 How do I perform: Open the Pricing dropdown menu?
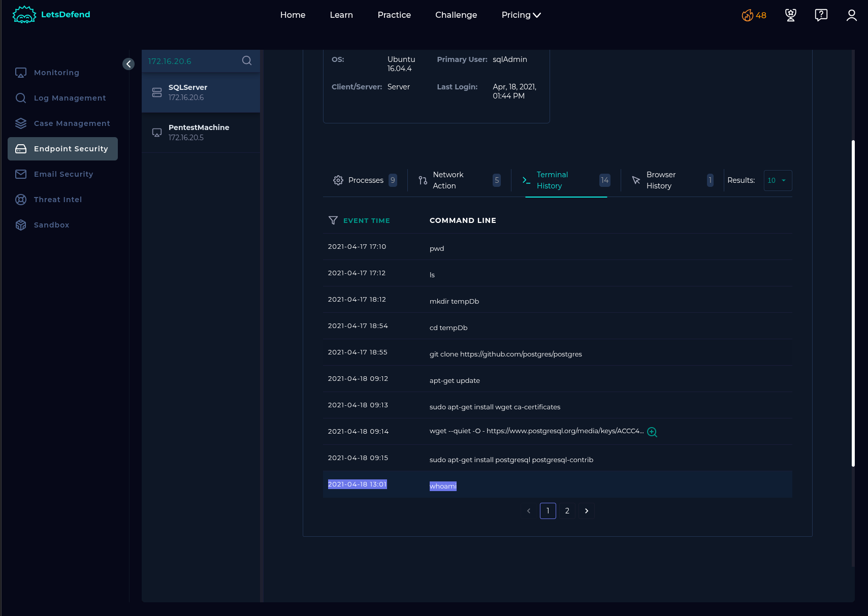(521, 15)
